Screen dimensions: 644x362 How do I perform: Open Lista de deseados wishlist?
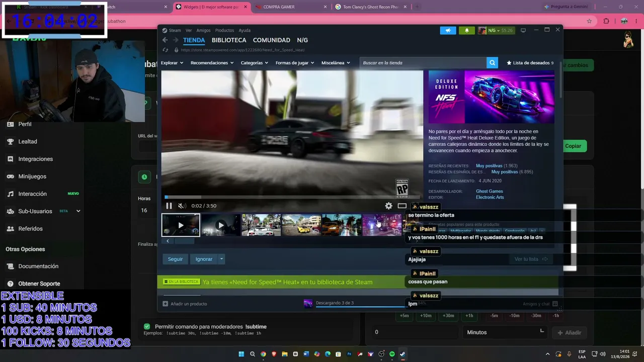530,63
